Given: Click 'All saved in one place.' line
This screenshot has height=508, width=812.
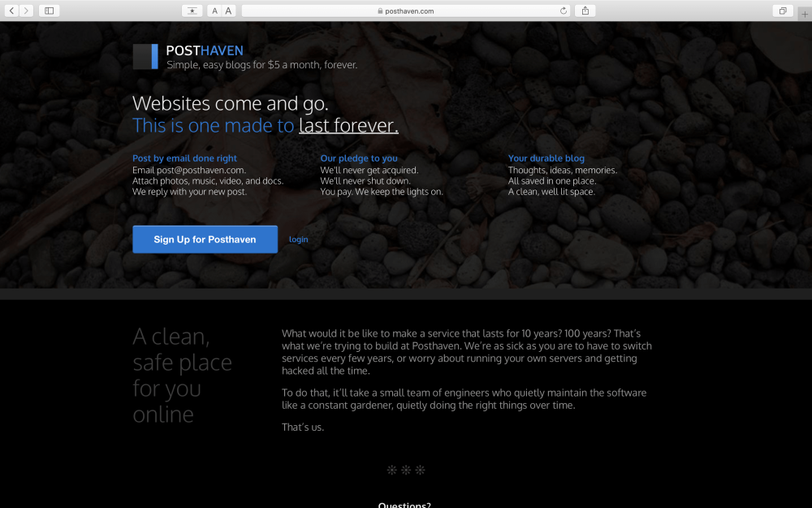Looking at the screenshot, I should point(552,181).
